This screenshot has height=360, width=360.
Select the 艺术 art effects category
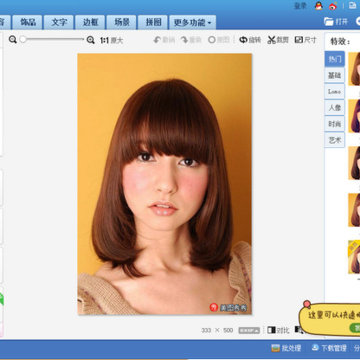335,140
